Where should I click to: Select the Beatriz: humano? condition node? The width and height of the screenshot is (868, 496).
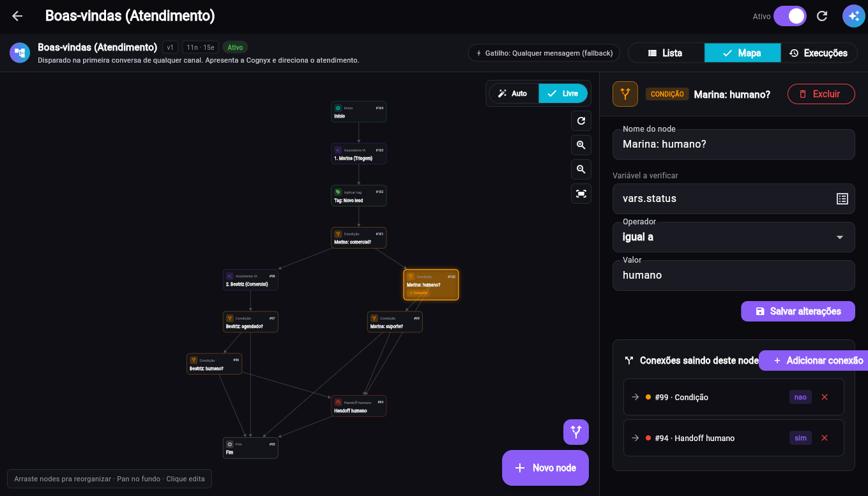[x=214, y=364]
